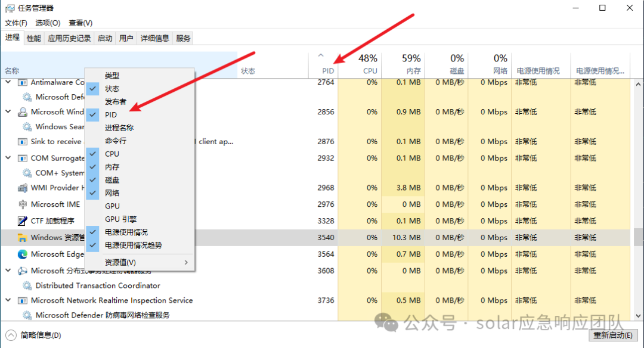Switch to the 用户 tab

(126, 39)
